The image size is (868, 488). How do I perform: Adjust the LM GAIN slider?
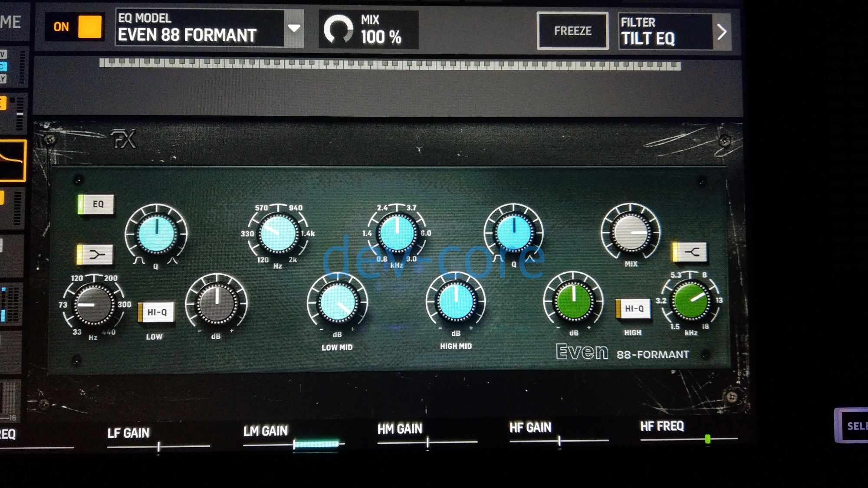coord(294,444)
